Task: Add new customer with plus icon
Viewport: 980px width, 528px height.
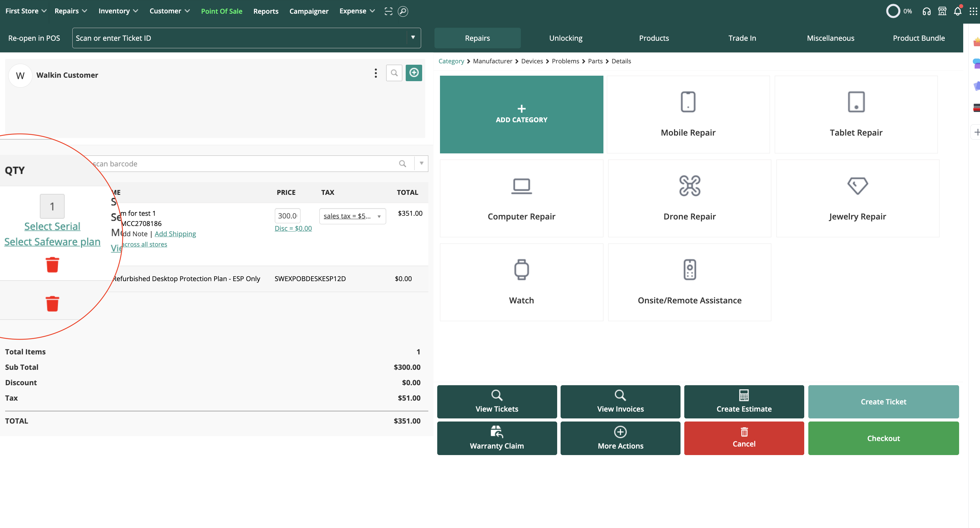Action: point(414,73)
